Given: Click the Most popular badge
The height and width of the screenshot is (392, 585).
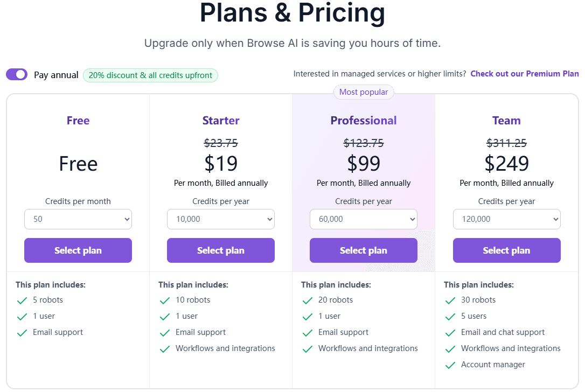Looking at the screenshot, I should 364,92.
